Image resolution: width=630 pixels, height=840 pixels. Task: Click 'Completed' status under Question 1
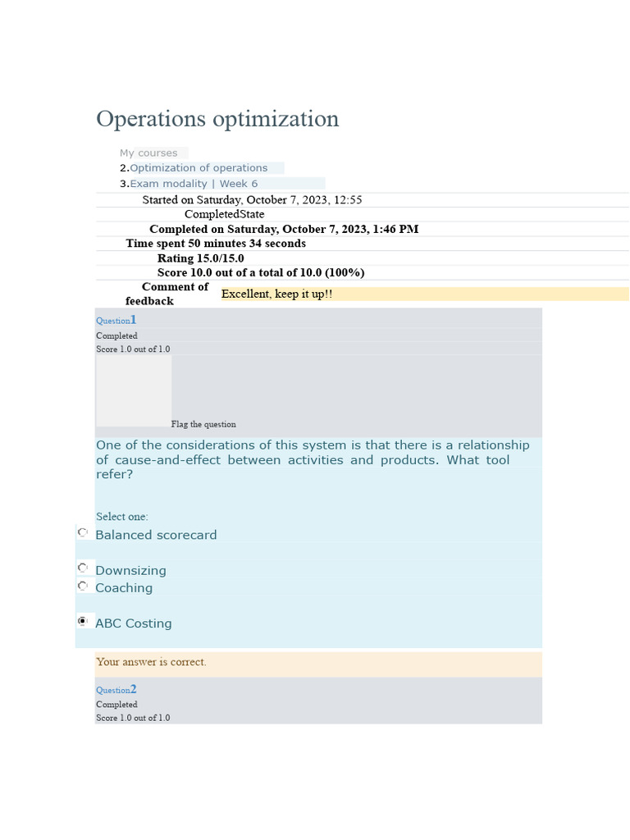[x=116, y=336]
